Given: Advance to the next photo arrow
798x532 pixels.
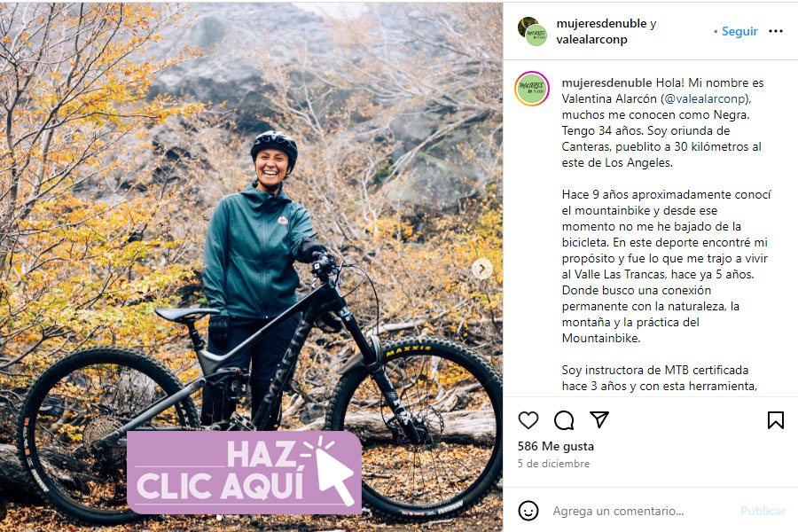Looking at the screenshot, I should pyautogui.click(x=481, y=269).
